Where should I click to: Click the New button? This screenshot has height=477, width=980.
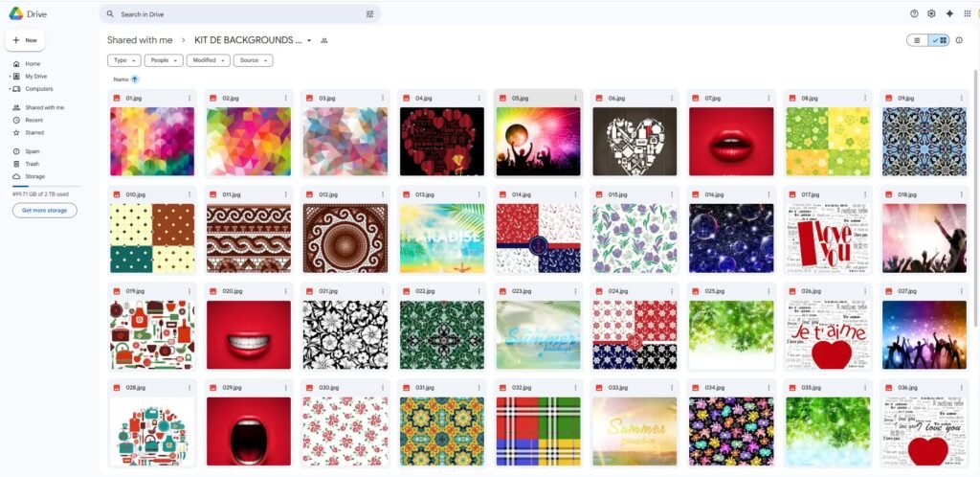25,40
